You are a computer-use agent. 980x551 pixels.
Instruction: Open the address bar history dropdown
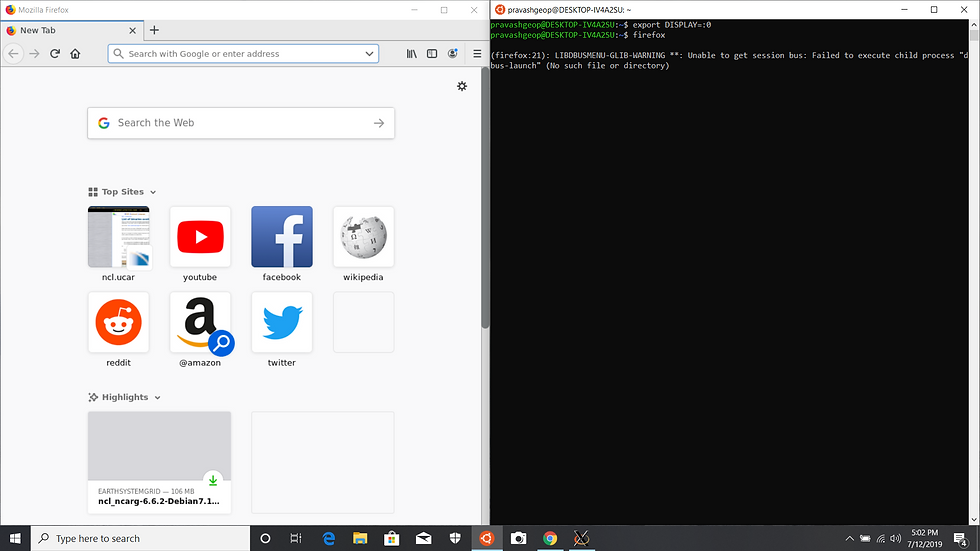[369, 54]
